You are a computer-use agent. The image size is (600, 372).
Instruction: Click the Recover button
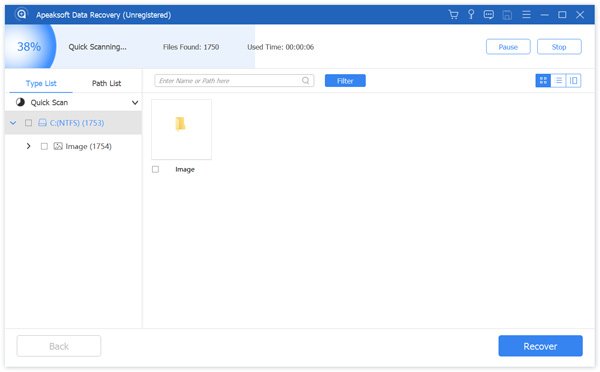[540, 346]
